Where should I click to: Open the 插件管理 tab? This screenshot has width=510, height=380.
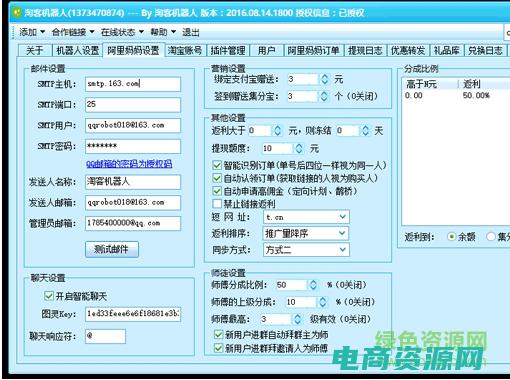(x=228, y=50)
